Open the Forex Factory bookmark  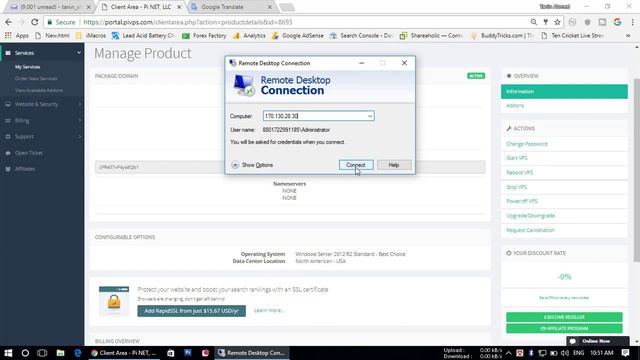pos(204,36)
